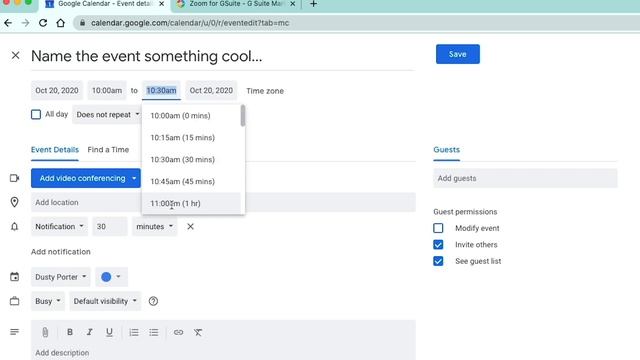Click the briefcase availability icon

(x=15, y=301)
